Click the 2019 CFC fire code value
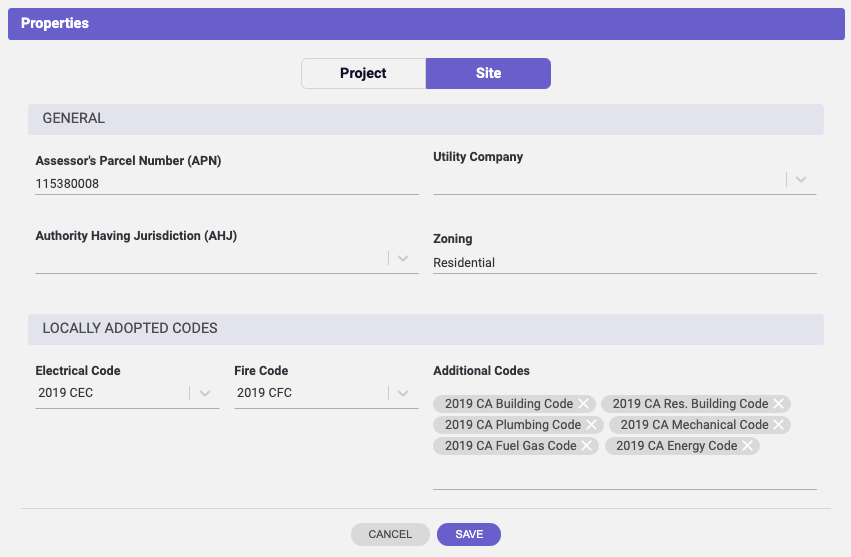 click(x=264, y=393)
